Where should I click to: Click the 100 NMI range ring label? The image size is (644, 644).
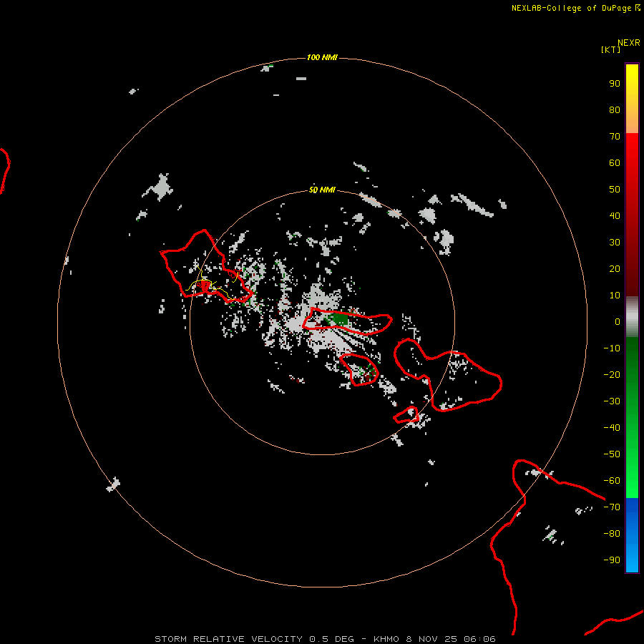322,57
